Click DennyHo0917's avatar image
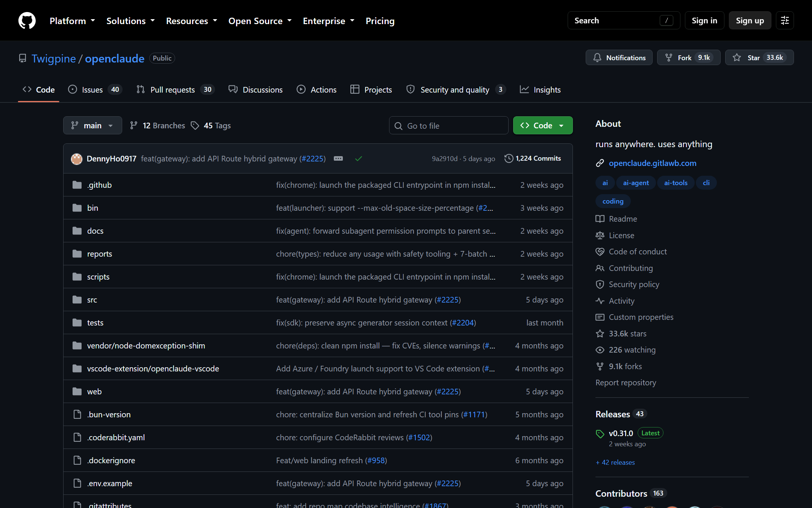The height and width of the screenshot is (508, 812). pos(77,159)
